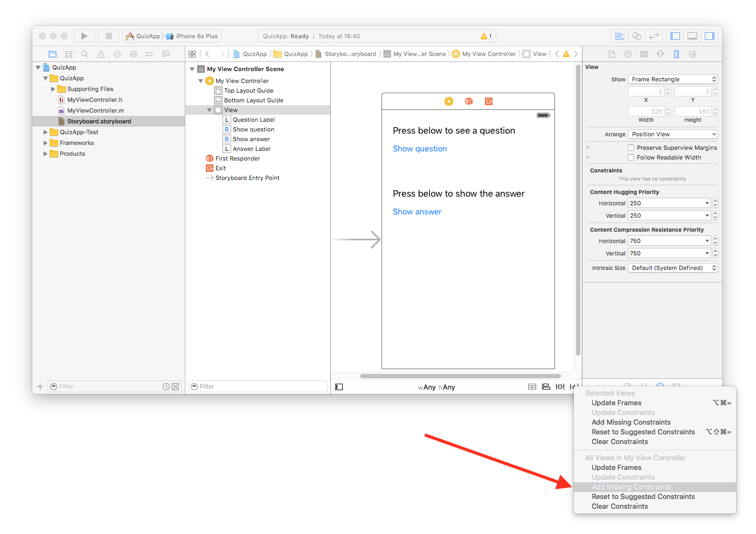Image resolution: width=756 pixels, height=534 pixels.
Task: Toggle the document outline panel button
Action: tap(339, 387)
